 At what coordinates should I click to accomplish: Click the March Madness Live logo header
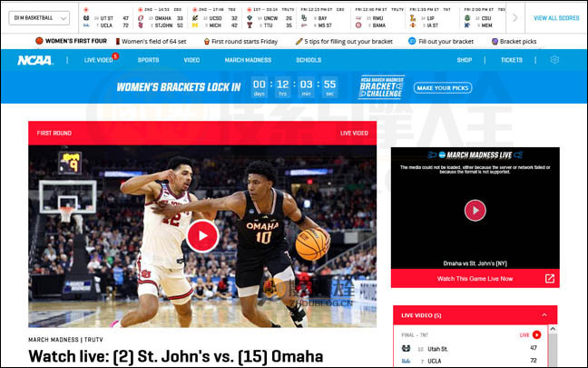[x=475, y=154]
